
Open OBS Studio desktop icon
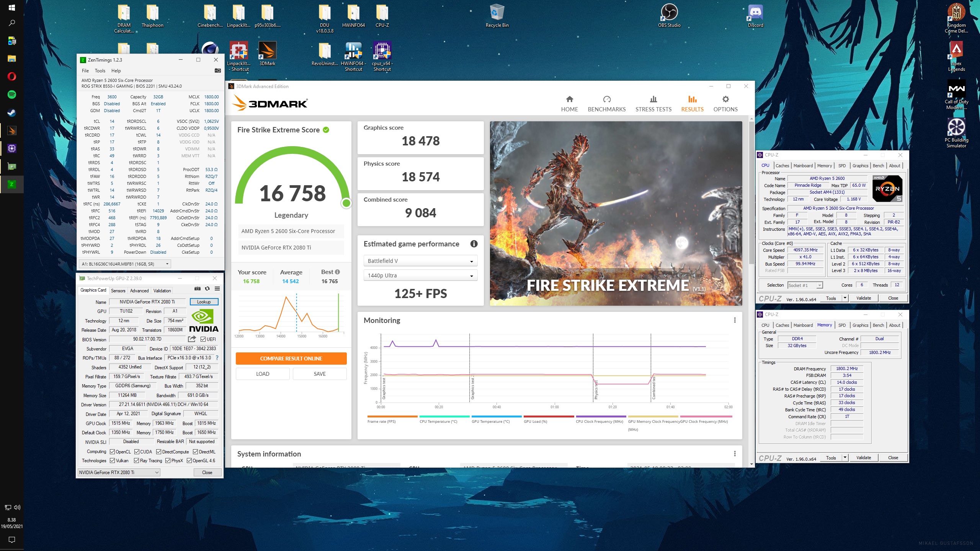(669, 16)
